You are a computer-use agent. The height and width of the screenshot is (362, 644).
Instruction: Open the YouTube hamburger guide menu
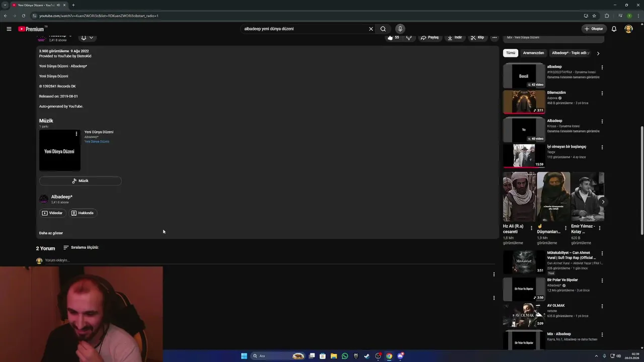pyautogui.click(x=9, y=29)
